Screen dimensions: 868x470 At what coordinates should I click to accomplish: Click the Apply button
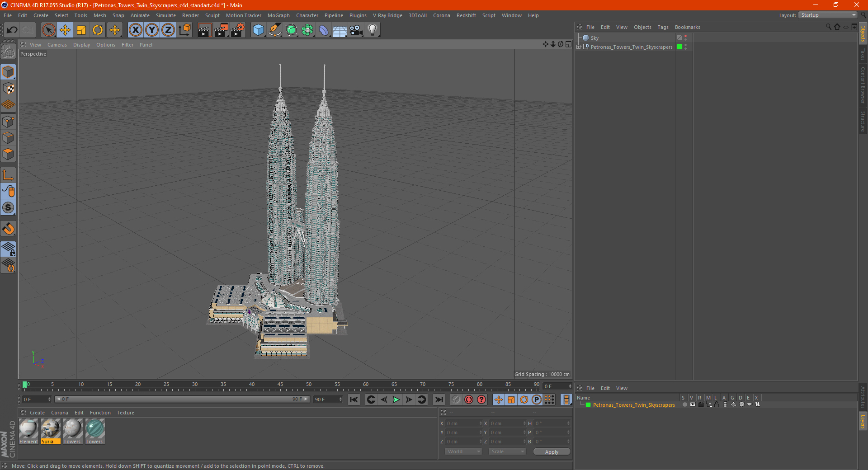pos(552,452)
